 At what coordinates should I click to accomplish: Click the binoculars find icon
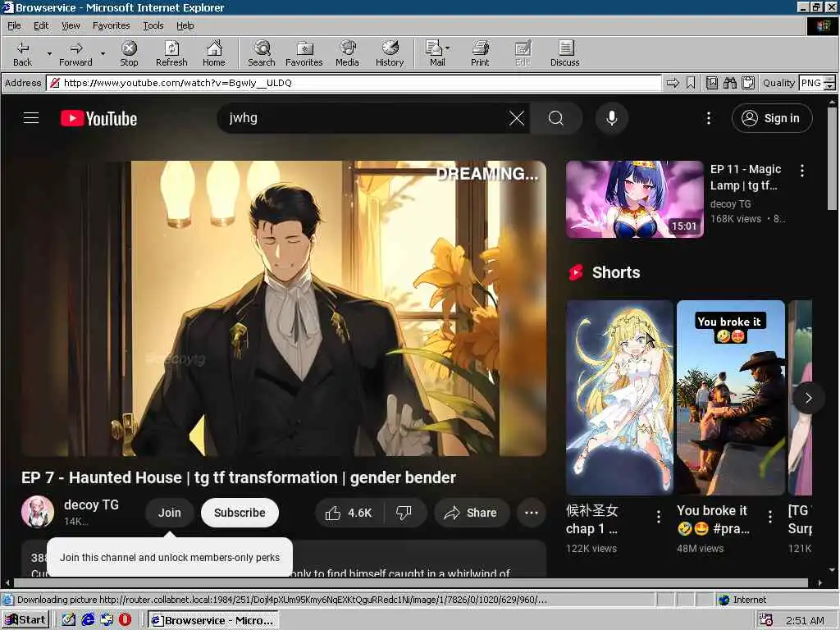pos(729,83)
